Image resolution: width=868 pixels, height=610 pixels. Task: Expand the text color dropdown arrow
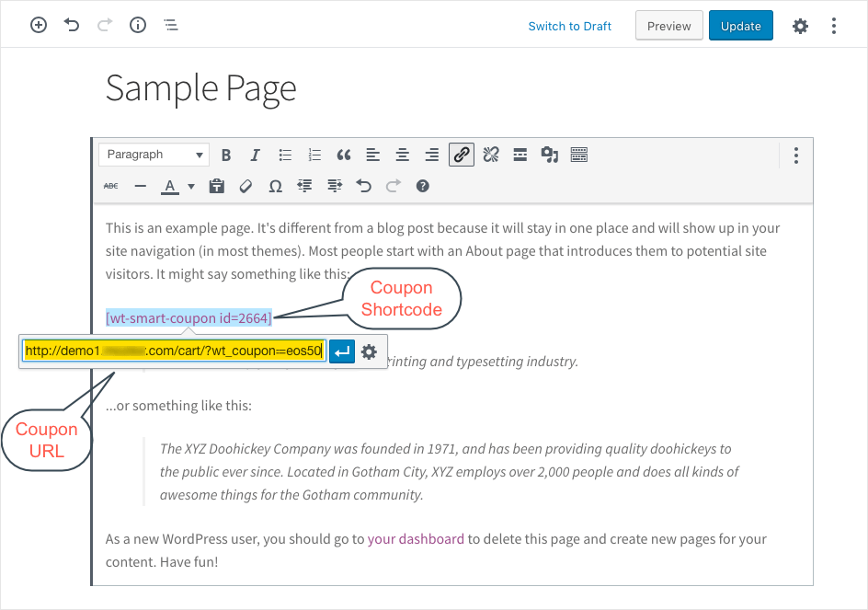point(191,186)
